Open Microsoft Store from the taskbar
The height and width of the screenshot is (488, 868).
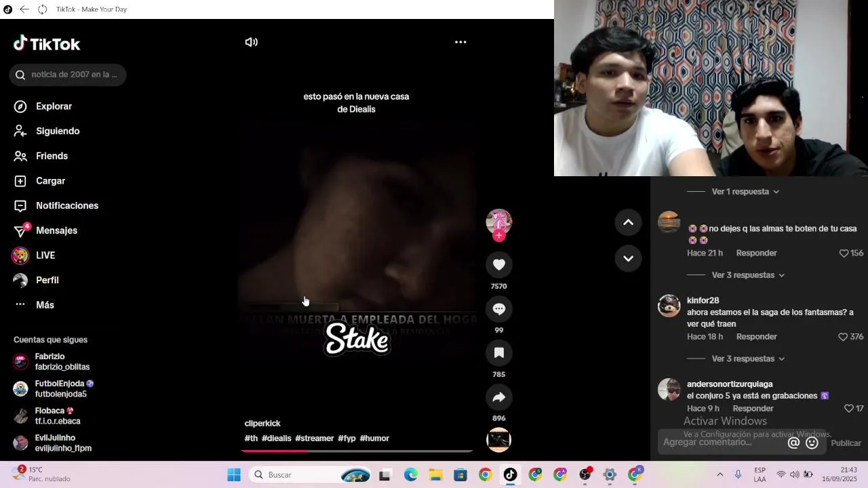460,475
